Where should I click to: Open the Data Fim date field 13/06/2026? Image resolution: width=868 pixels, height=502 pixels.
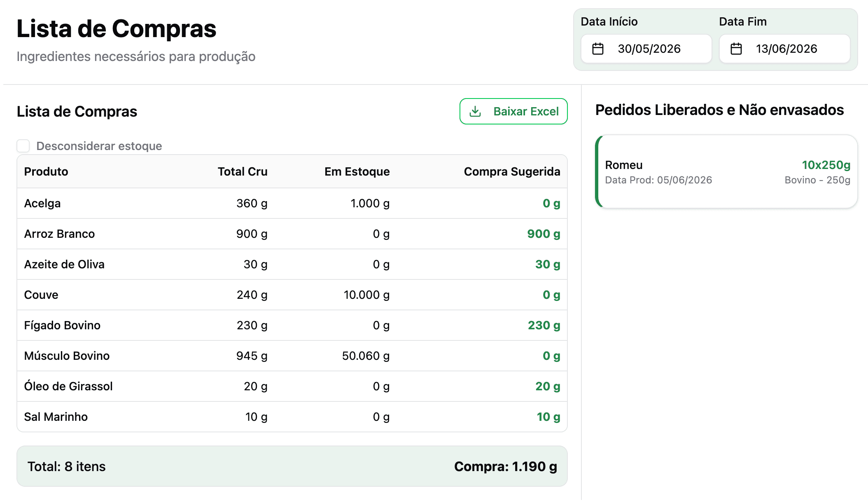click(784, 49)
